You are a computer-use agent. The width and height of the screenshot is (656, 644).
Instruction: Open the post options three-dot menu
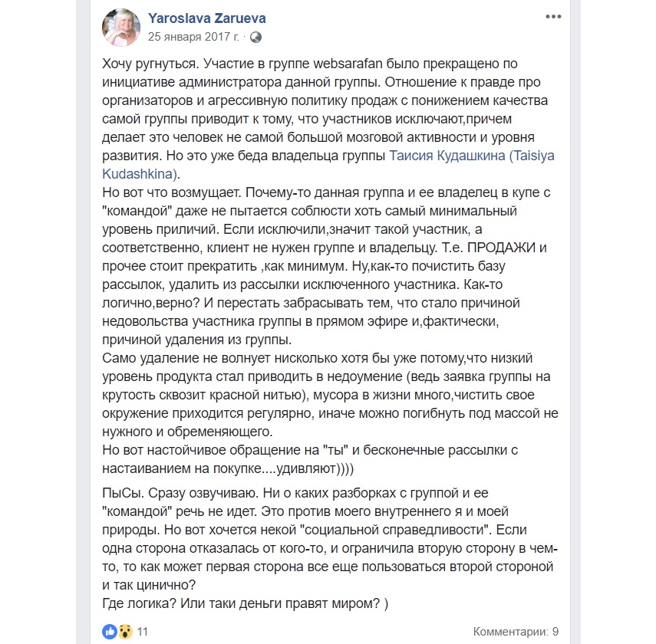552,16
